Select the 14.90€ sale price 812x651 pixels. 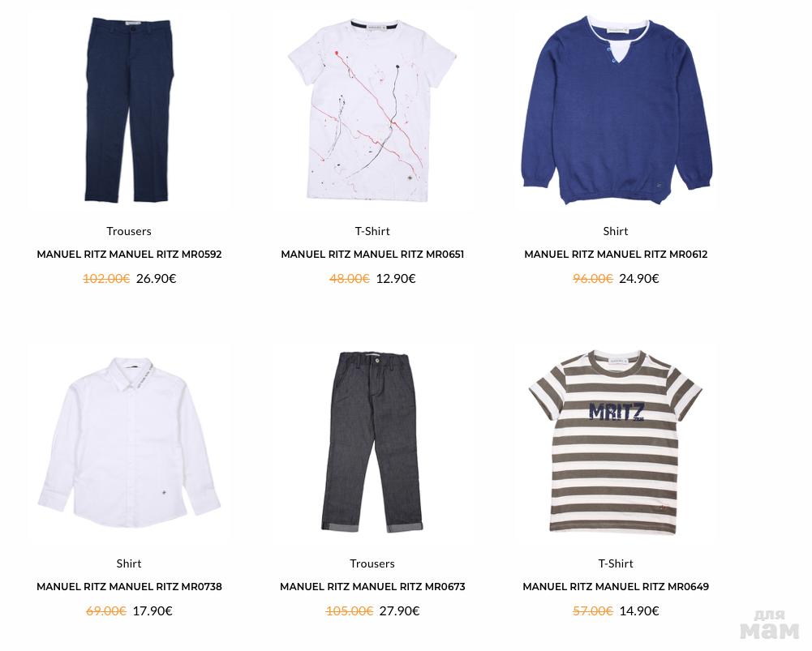639,610
